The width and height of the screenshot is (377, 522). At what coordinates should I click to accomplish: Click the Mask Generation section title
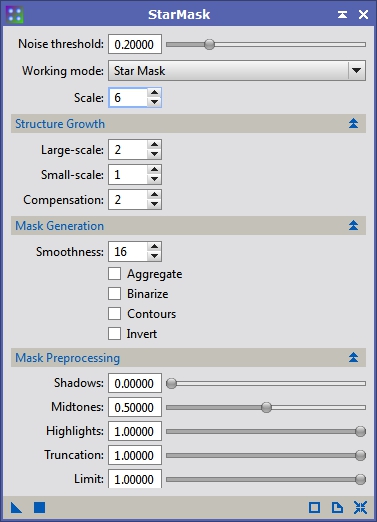(x=60, y=226)
